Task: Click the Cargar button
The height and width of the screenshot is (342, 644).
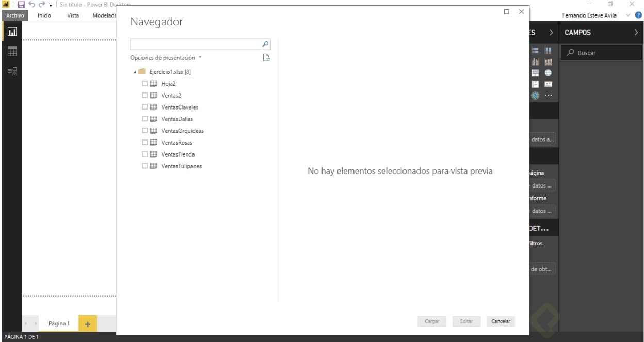Action: 432,321
